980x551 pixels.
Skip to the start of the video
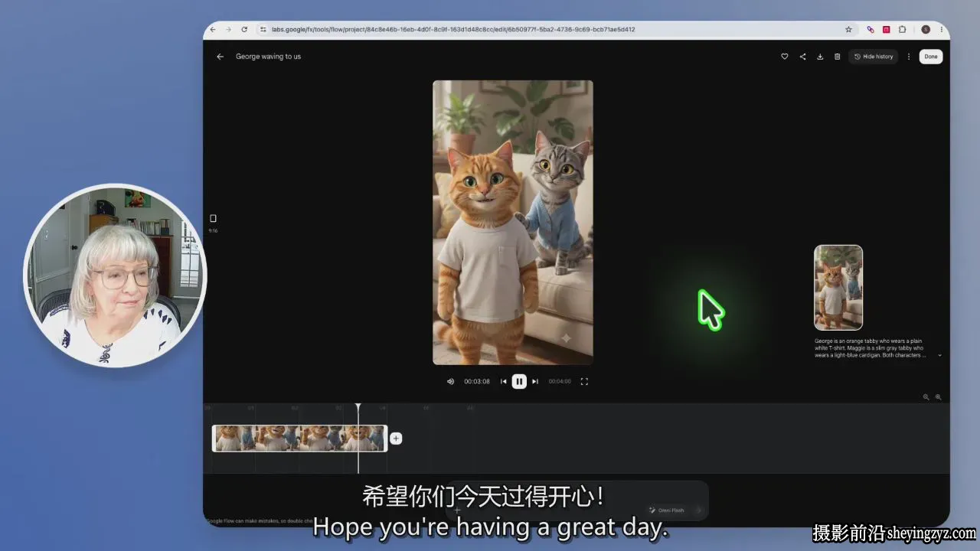tap(503, 381)
